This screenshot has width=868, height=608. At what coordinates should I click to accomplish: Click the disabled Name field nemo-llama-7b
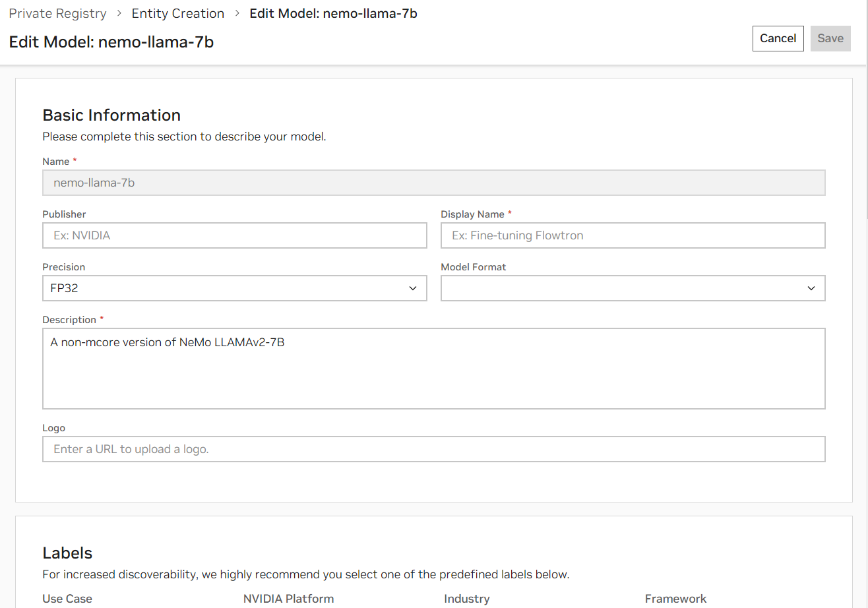click(433, 183)
